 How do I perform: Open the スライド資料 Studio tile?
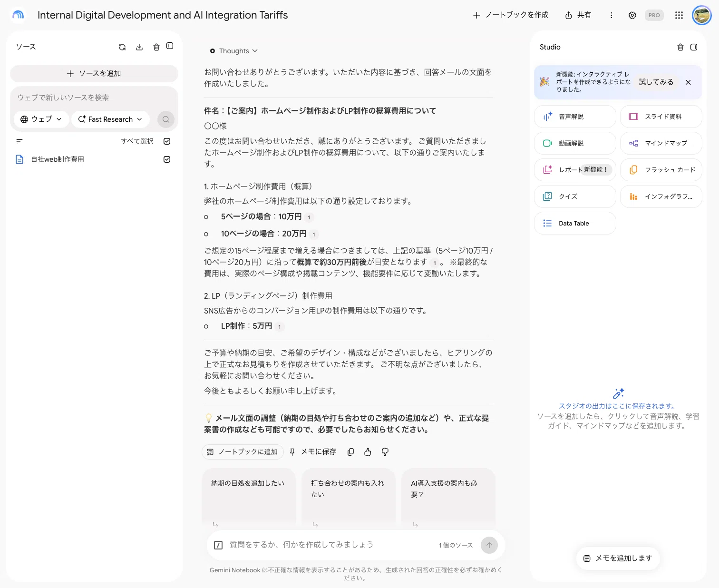(661, 117)
